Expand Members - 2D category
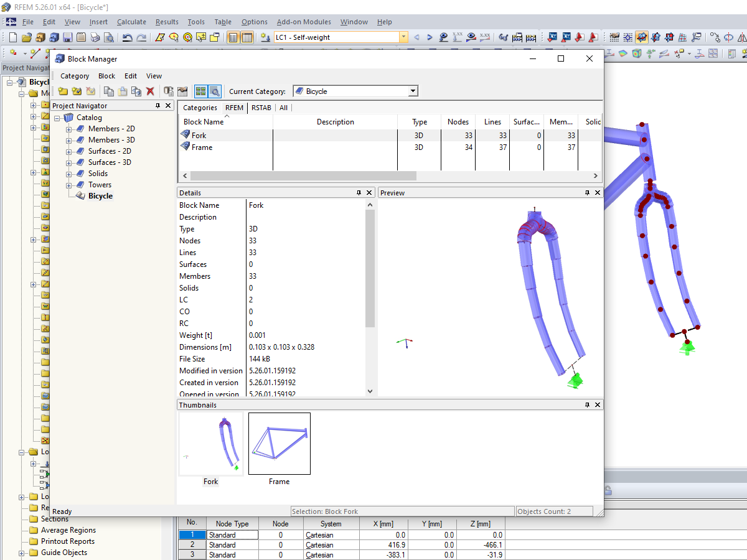Image resolution: width=747 pixels, height=560 pixels. (69, 129)
